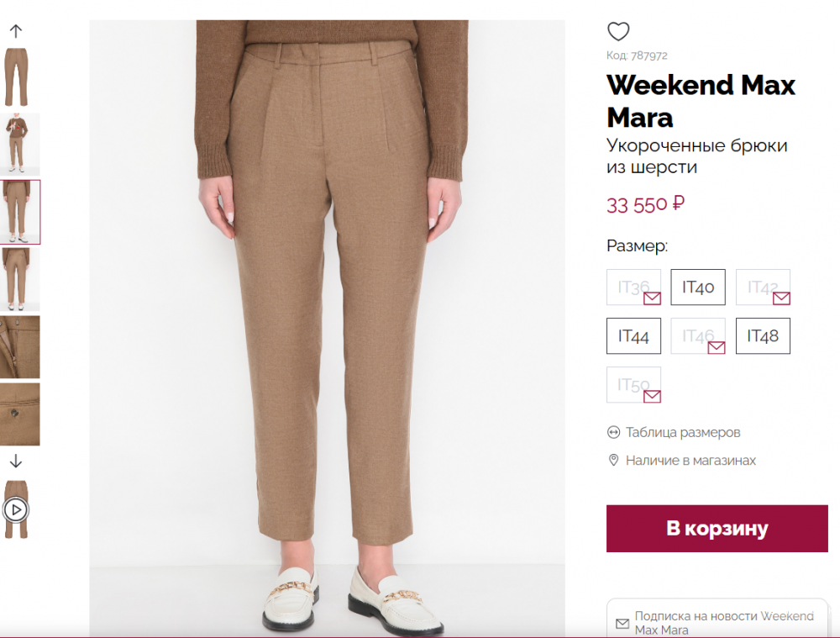Select size IT48
The image size is (840, 638).
tap(763, 335)
